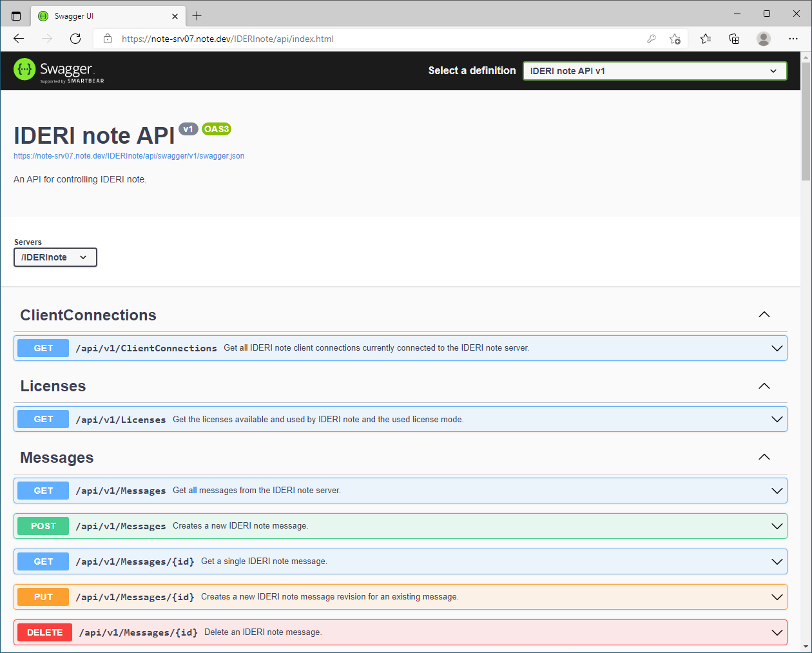The image size is (812, 653).
Task: Click the site lock icon in address bar
Action: (x=108, y=39)
